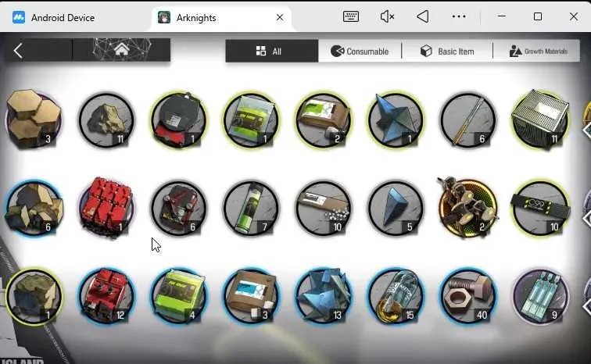Open the Basic Item tab
Image resolution: width=591 pixels, height=364 pixels.
(447, 52)
